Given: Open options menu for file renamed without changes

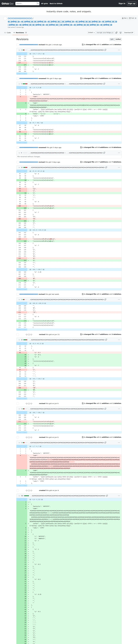Looking at the screenshot, I should (119, 153).
